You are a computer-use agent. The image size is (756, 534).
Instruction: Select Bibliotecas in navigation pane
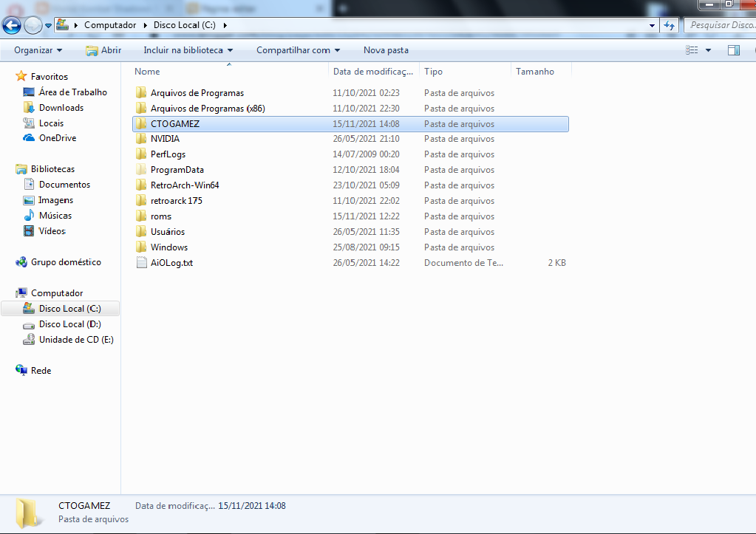coord(52,168)
